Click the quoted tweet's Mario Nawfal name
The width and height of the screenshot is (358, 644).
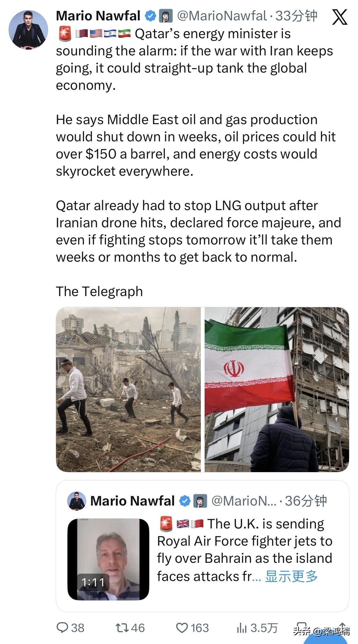[x=132, y=501]
